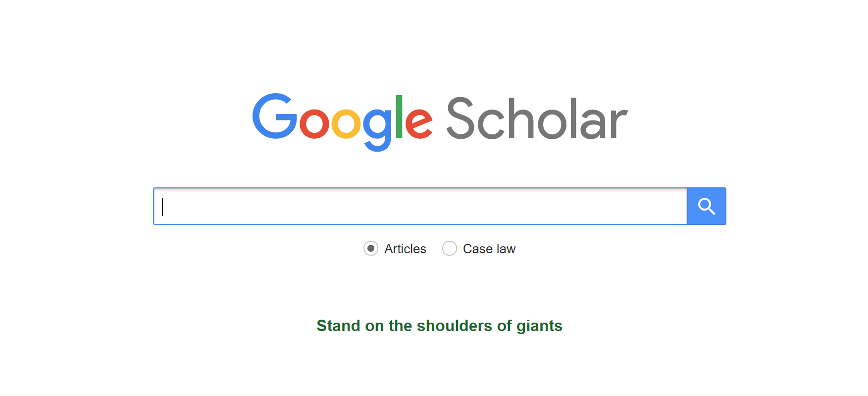Click the 'Case law' label text

tap(489, 249)
